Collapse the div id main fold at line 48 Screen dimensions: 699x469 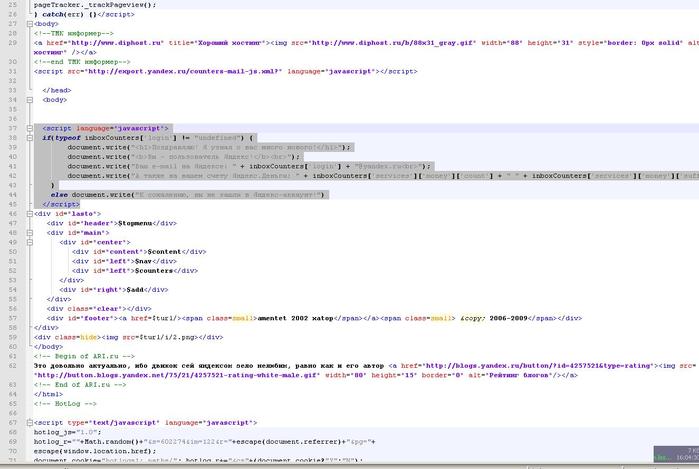tap(29, 233)
